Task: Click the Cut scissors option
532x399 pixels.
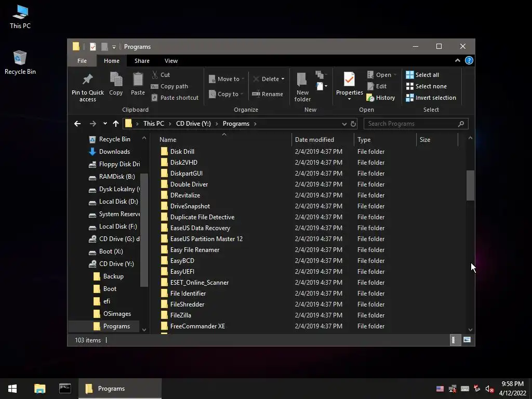Action: (x=161, y=75)
